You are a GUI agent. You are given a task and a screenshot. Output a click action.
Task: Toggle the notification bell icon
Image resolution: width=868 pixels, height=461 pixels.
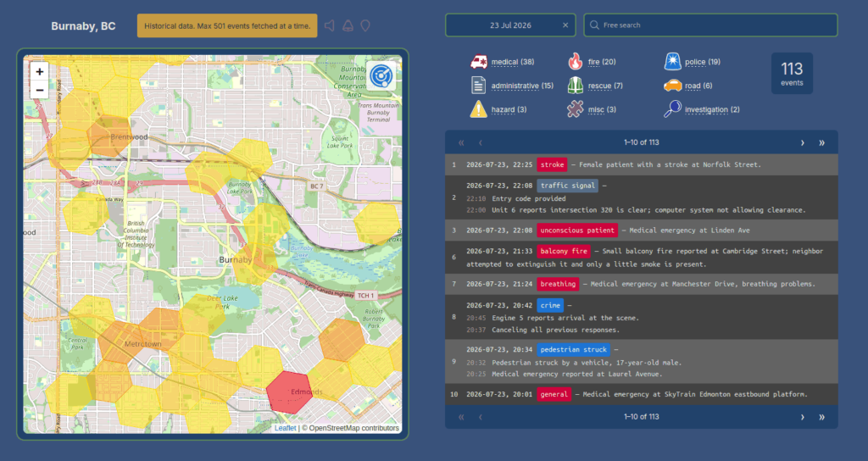[x=348, y=25]
